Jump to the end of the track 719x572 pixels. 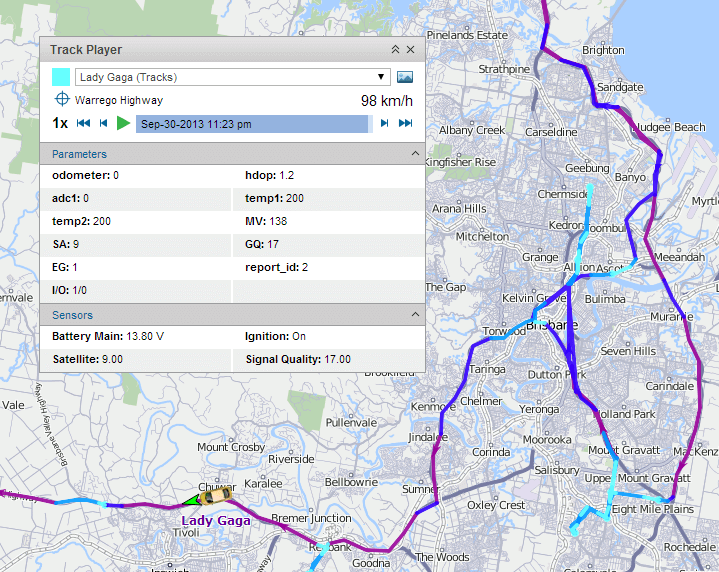405,123
